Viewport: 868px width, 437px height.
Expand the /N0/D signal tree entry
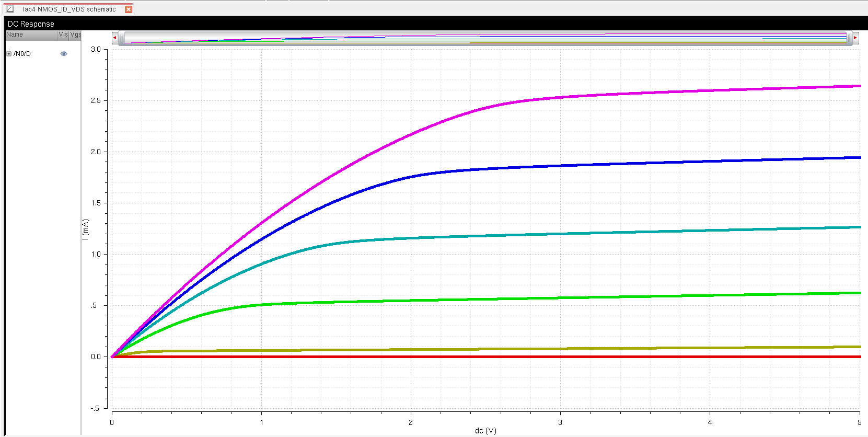coord(9,54)
